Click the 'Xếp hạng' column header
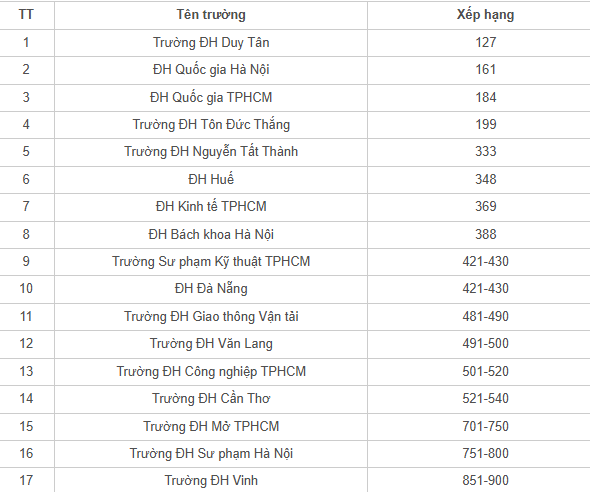 click(485, 15)
